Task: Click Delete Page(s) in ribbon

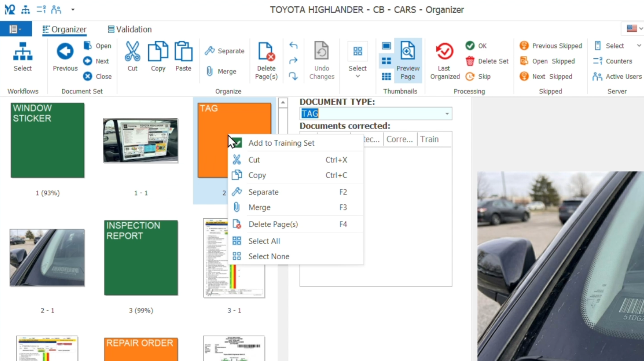Action: [x=266, y=61]
